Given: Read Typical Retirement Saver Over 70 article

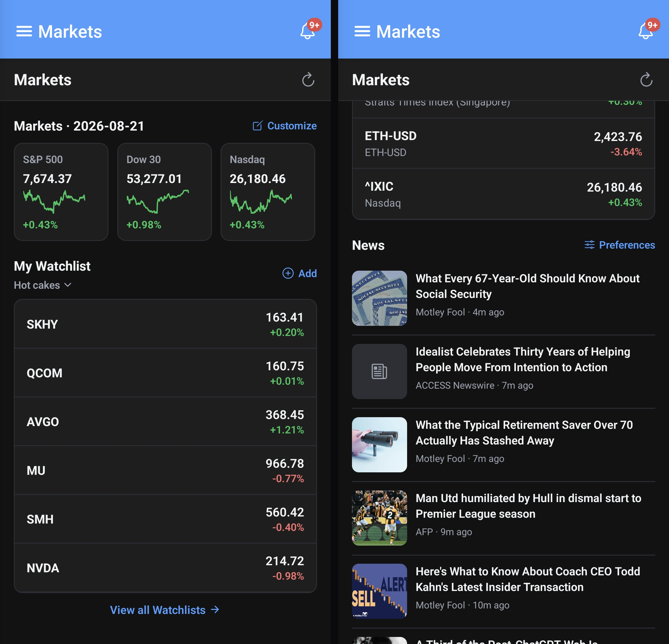Looking at the screenshot, I should [x=524, y=433].
